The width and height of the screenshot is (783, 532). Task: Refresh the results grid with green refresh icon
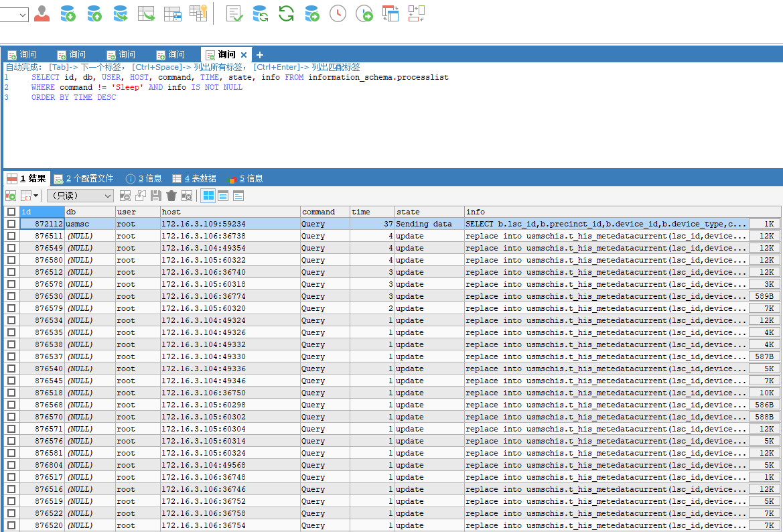(x=10, y=195)
